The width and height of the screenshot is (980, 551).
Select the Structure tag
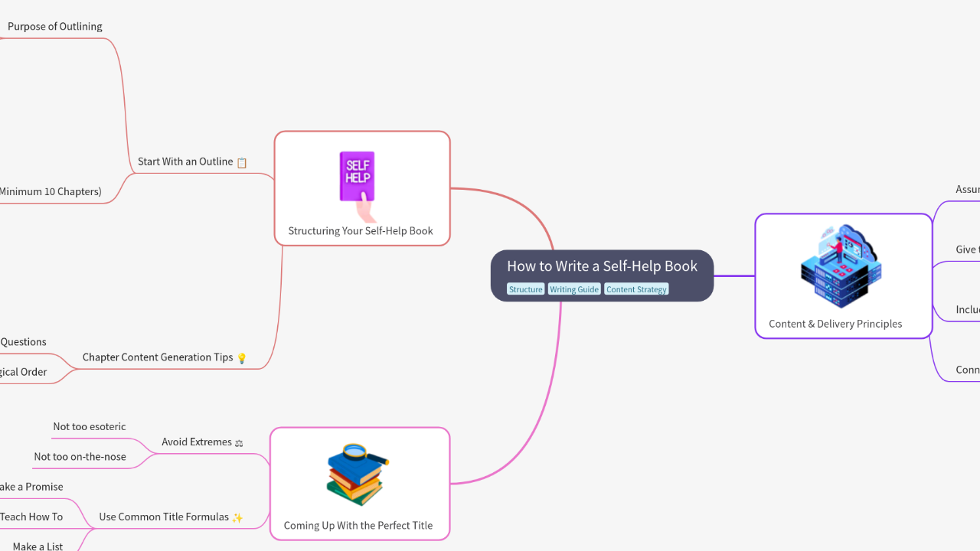[x=525, y=289]
